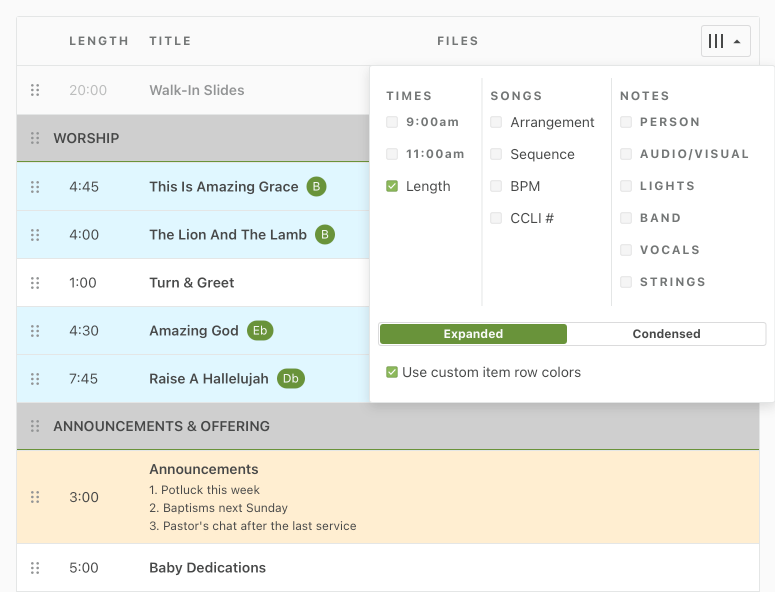Open The Lion And The Lamb song
Image resolution: width=775 pixels, height=592 pixels.
point(227,235)
